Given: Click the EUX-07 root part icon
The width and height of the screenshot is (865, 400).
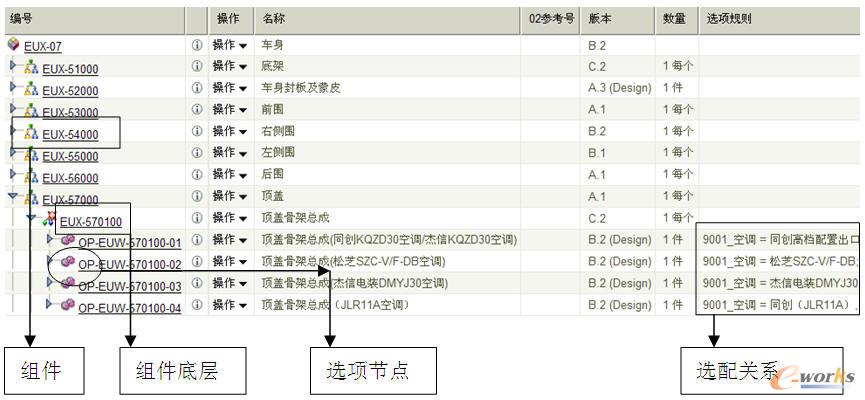Looking at the screenshot, I should point(13,45).
